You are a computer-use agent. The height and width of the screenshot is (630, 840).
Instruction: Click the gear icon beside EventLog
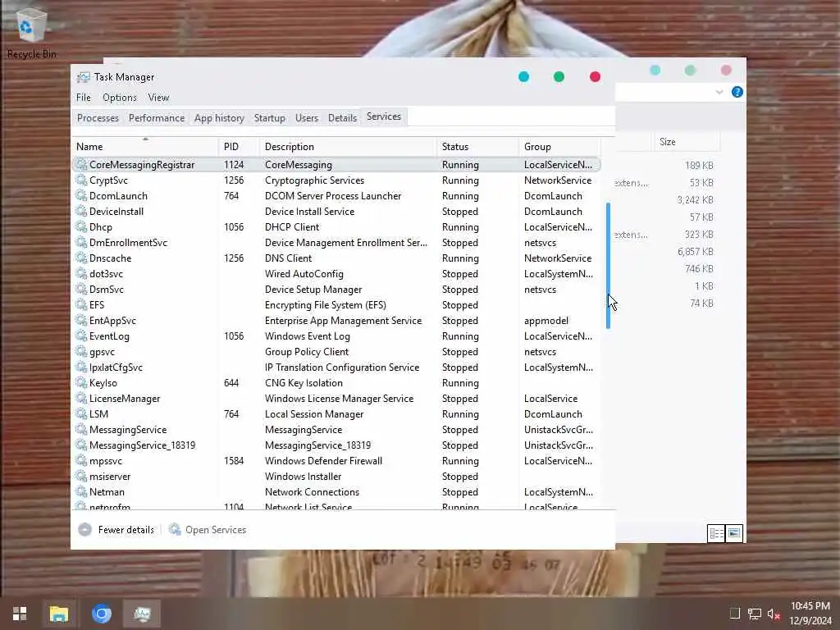tap(81, 336)
